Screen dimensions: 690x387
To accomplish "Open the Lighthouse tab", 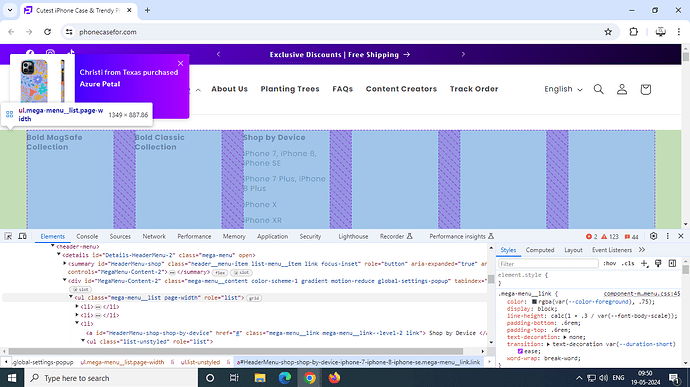I will (x=353, y=236).
